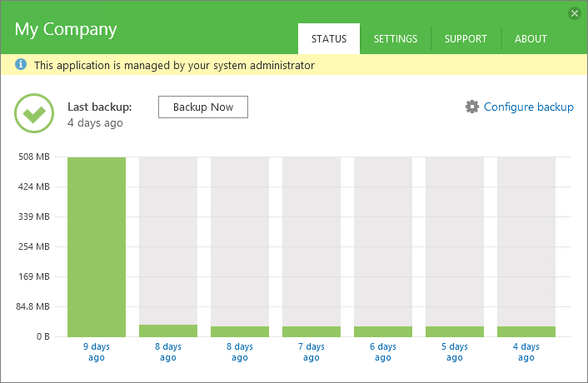The width and height of the screenshot is (588, 383).
Task: Close the window with the X button
Action: click(574, 13)
